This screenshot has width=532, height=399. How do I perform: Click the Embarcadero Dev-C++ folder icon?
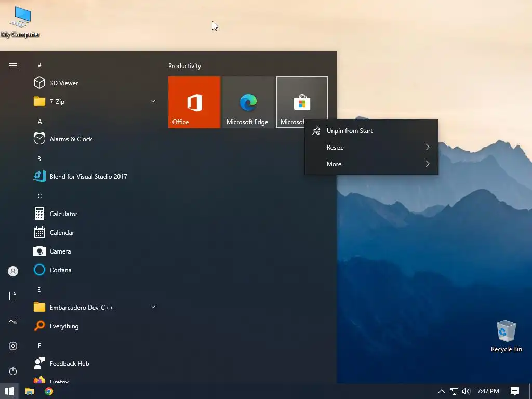(x=39, y=307)
